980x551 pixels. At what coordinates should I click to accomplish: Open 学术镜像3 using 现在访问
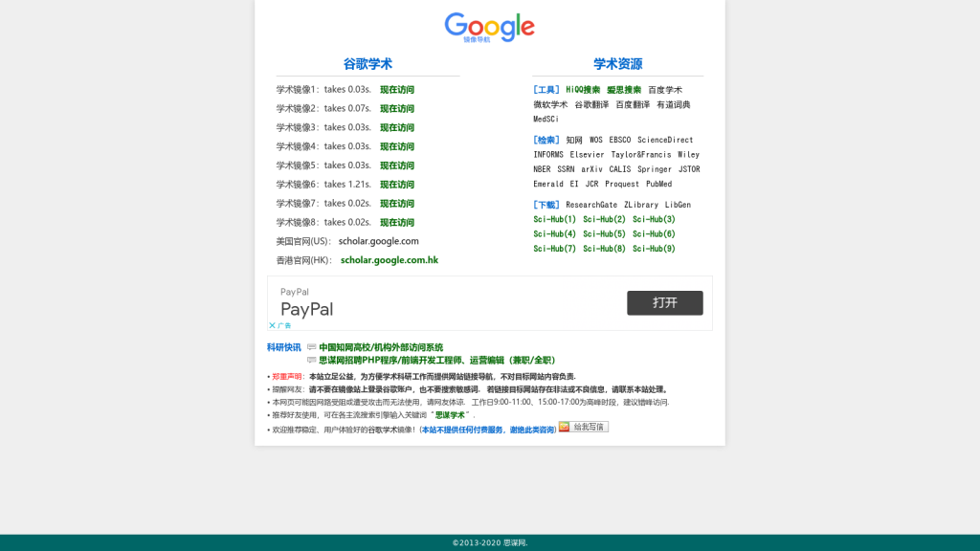[397, 127]
